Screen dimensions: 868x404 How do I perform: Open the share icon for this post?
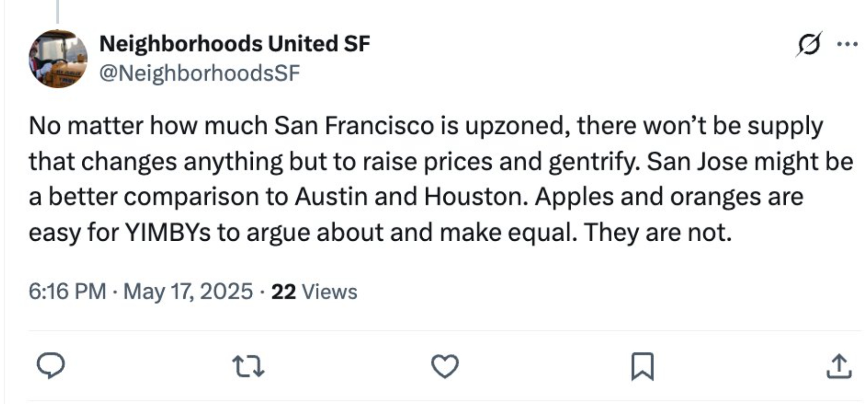click(839, 366)
